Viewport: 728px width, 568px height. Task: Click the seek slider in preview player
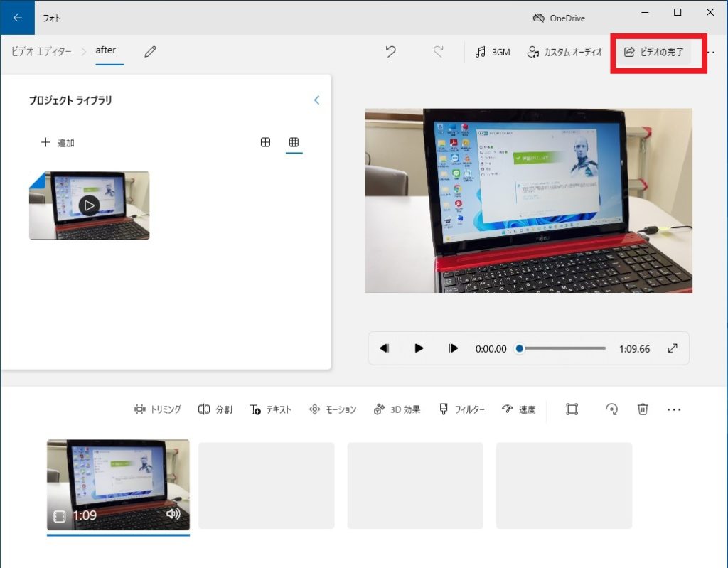[x=562, y=348]
